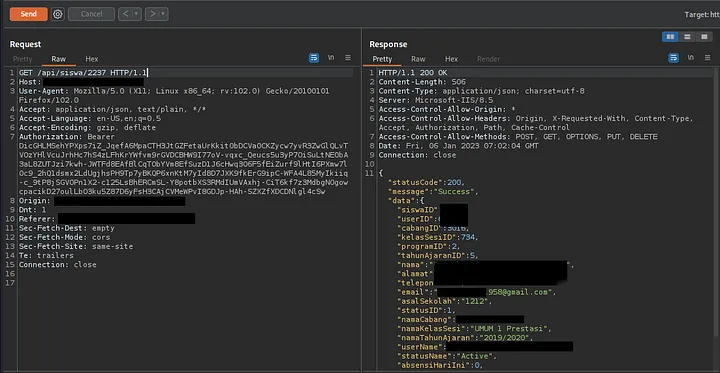This screenshot has height=373, width=720.
Task: Switch Request view to Raw tab
Action: [x=58, y=59]
